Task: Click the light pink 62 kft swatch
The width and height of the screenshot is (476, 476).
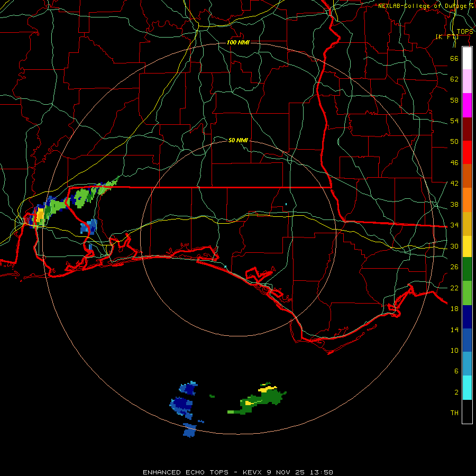Action: click(467, 81)
